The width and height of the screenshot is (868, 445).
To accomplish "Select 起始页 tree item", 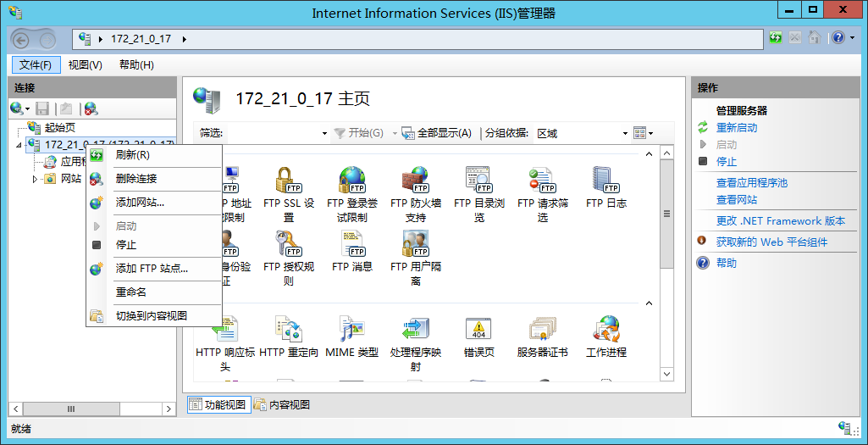I will [60, 128].
